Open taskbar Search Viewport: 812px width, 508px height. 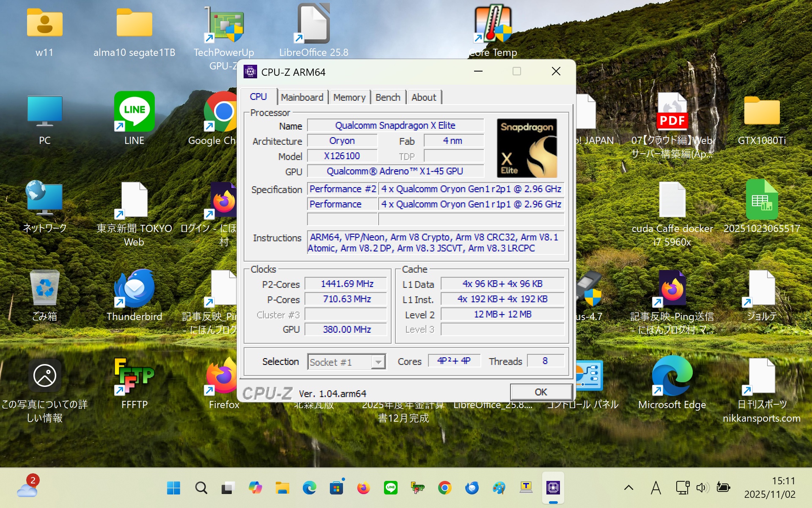tap(201, 488)
